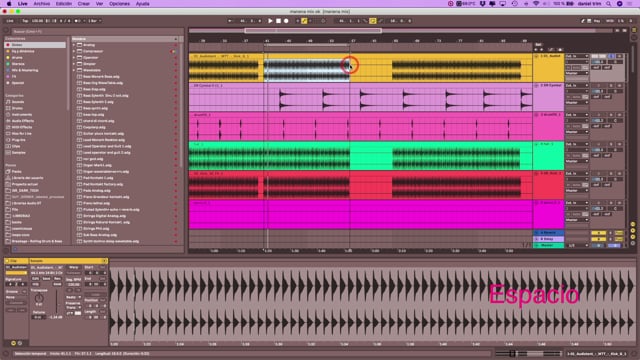Image resolution: width=640 pixels, height=360 pixels.
Task: Expand the Analog folder
Action: coord(74,45)
